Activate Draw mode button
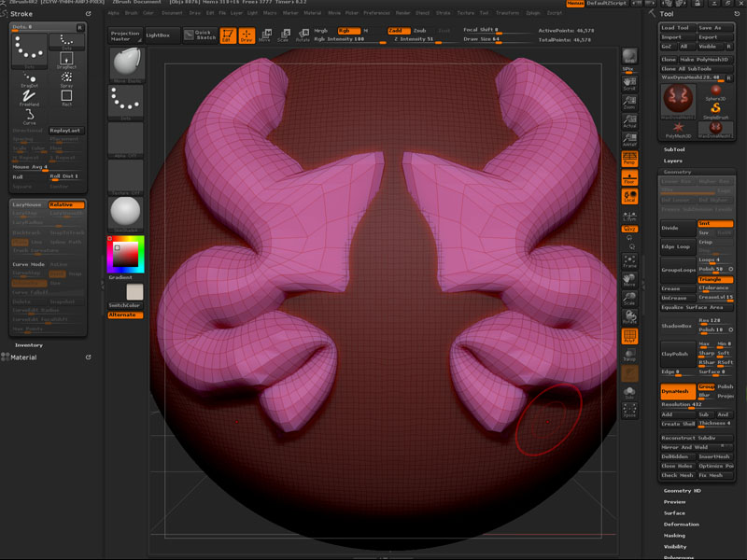Screen dimensions: 747x560 pyautogui.click(x=247, y=35)
